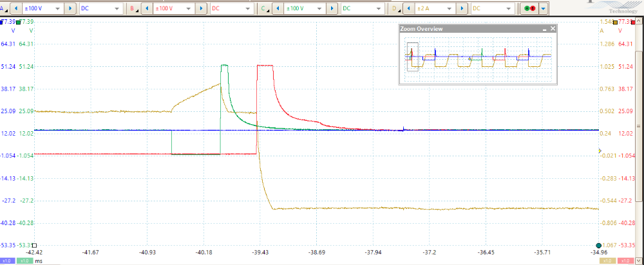
Task: Click the green and red digital inputs button
Action: (529, 9)
